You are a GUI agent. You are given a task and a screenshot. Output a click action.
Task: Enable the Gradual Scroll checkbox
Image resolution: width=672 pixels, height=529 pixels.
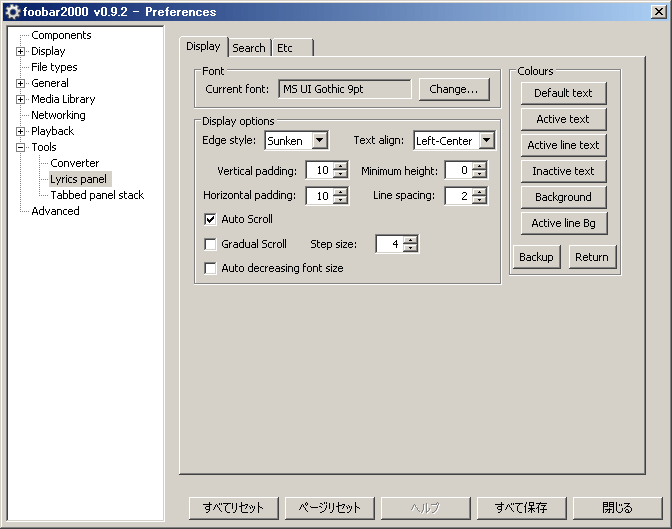pyautogui.click(x=210, y=244)
